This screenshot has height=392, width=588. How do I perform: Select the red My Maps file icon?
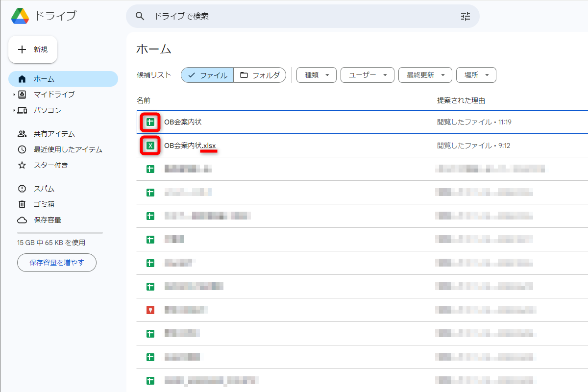[x=150, y=310]
